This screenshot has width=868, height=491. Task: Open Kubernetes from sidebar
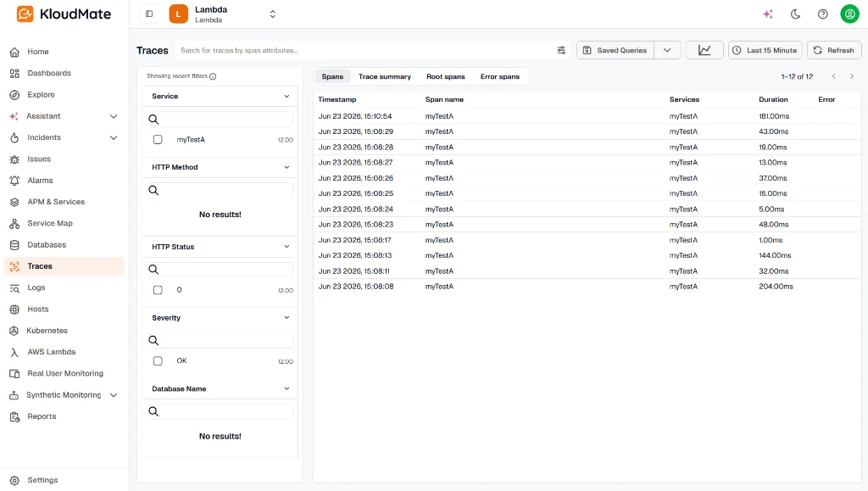pyautogui.click(x=64, y=331)
